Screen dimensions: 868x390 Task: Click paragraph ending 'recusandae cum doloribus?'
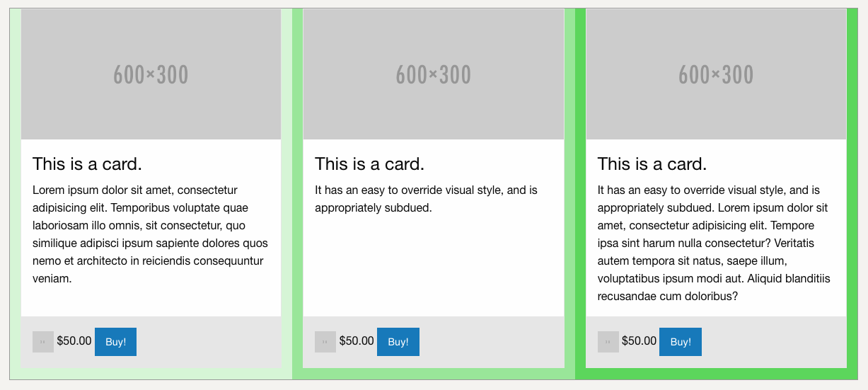714,243
